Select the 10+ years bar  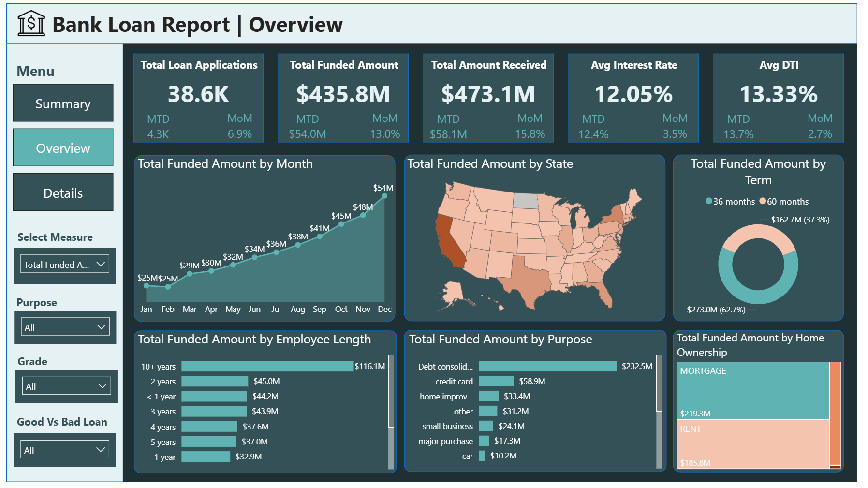point(267,366)
